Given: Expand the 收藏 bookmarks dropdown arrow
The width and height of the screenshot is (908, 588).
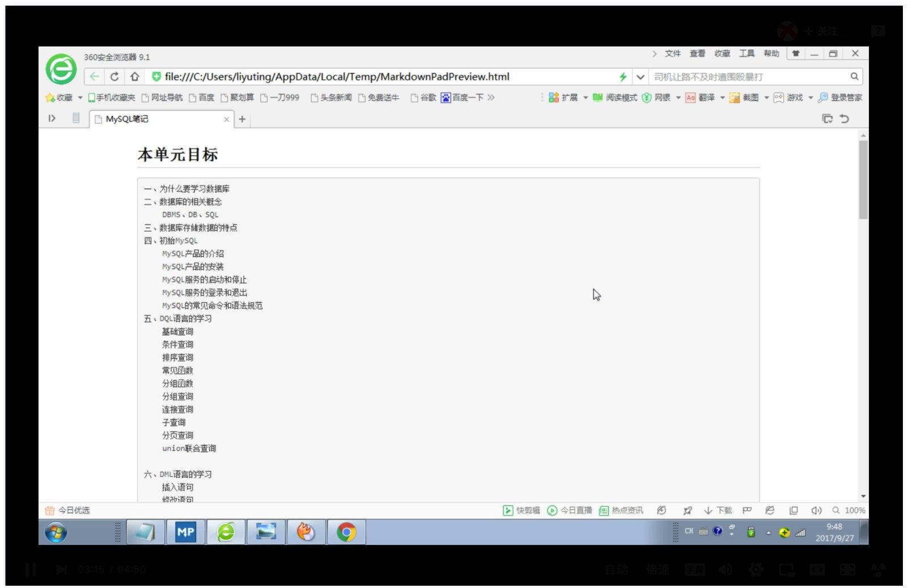Looking at the screenshot, I should (x=80, y=97).
